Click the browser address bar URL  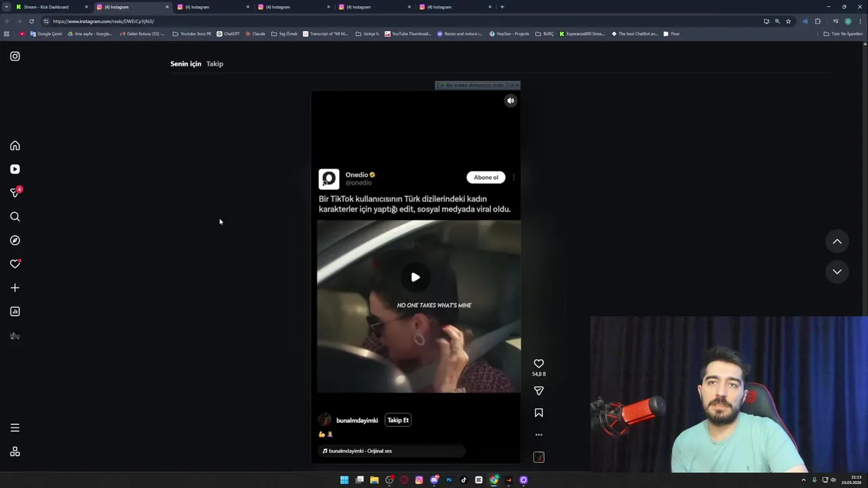tap(103, 21)
